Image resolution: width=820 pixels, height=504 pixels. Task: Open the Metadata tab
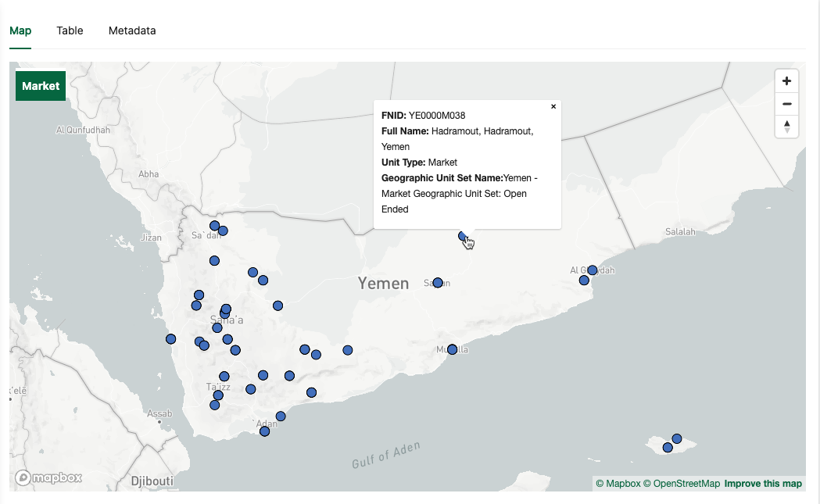131,30
